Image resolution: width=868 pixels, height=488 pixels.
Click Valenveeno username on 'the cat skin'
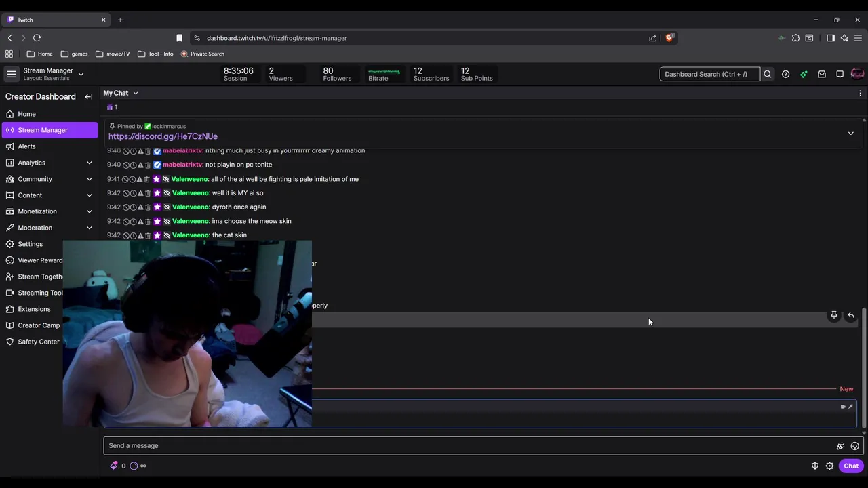click(191, 235)
